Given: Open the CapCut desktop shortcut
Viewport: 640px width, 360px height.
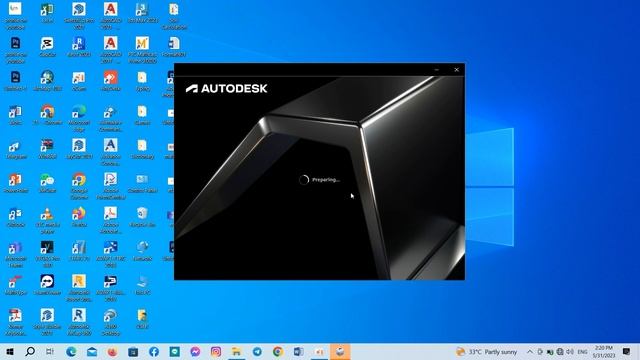Looking at the screenshot, I should tap(47, 47).
